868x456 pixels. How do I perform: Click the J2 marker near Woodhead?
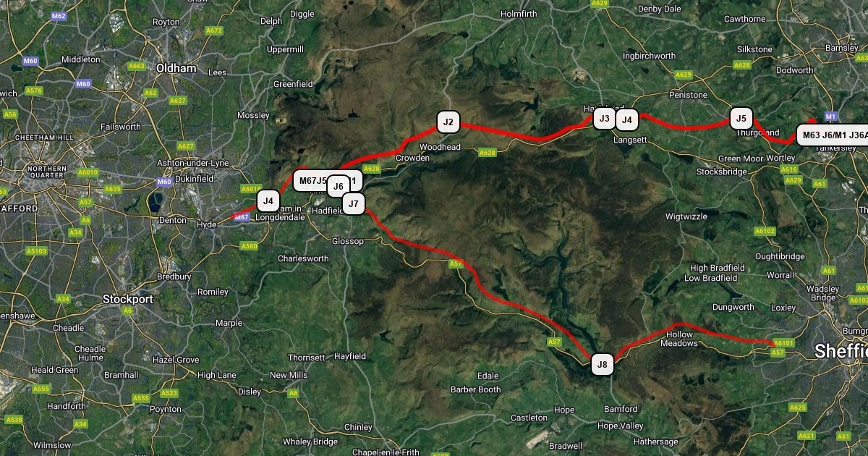(x=448, y=122)
